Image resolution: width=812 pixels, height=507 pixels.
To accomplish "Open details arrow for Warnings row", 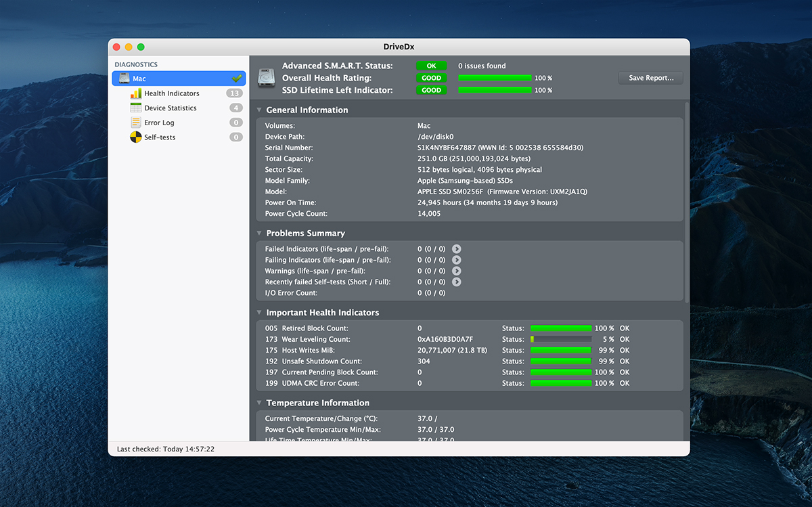I will click(457, 271).
